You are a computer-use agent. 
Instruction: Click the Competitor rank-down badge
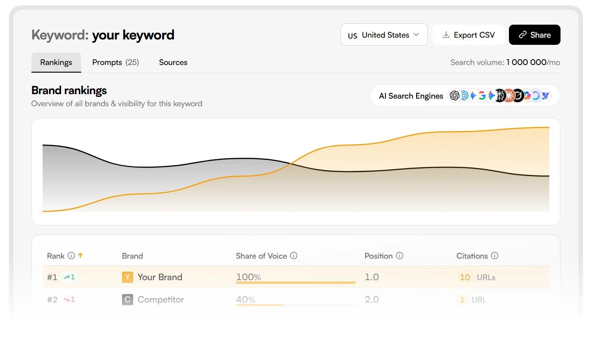(x=69, y=299)
